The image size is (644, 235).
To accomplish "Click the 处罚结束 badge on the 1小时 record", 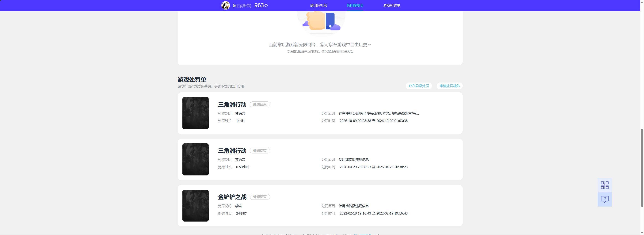I will point(260,104).
